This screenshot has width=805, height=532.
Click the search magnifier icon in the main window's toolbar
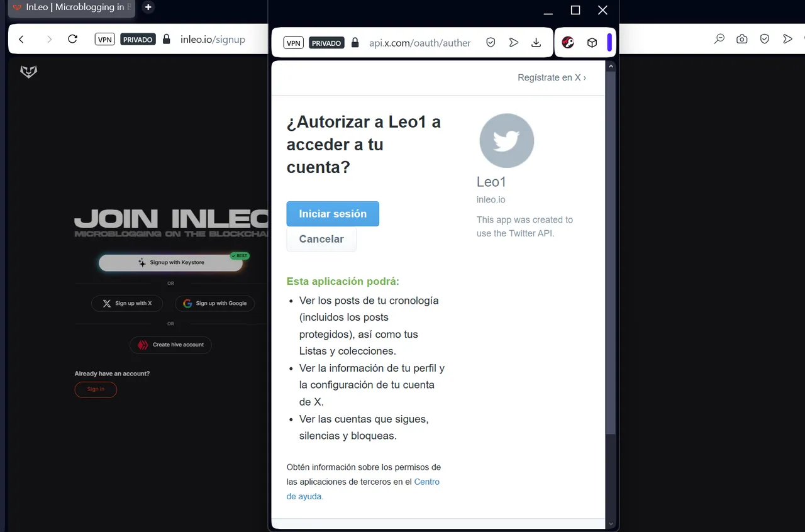click(x=719, y=39)
